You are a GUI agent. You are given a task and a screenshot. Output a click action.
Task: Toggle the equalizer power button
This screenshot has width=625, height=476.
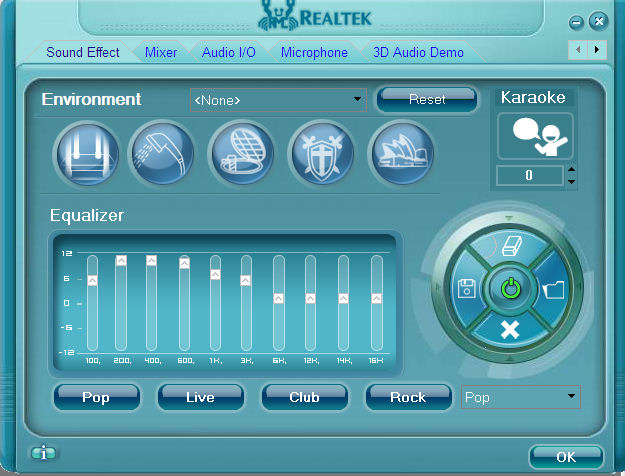coord(511,288)
